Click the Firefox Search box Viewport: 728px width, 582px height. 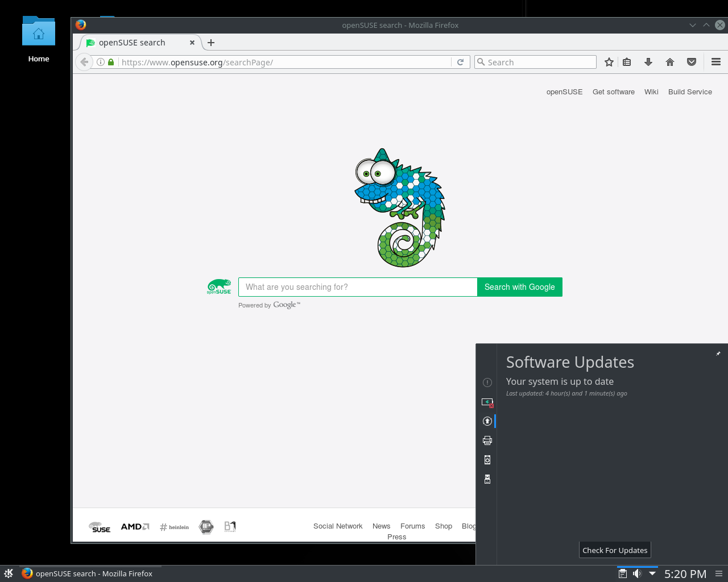click(x=535, y=62)
